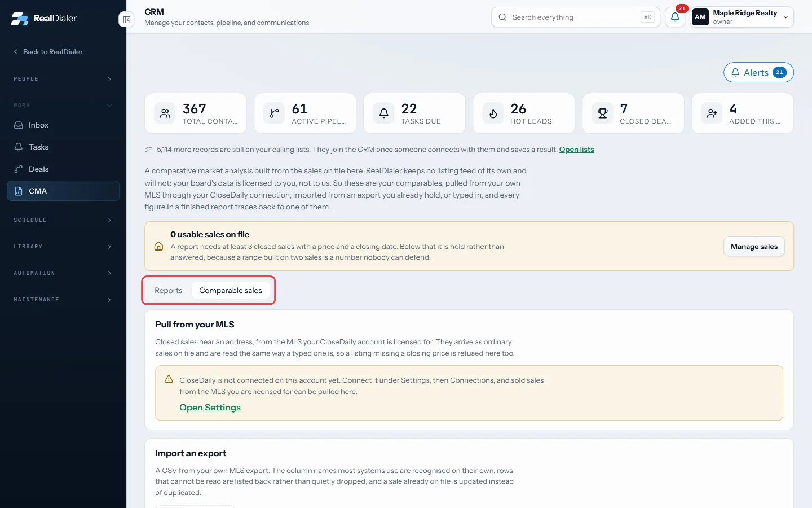Click the Hot Leads flame card

[x=524, y=113]
